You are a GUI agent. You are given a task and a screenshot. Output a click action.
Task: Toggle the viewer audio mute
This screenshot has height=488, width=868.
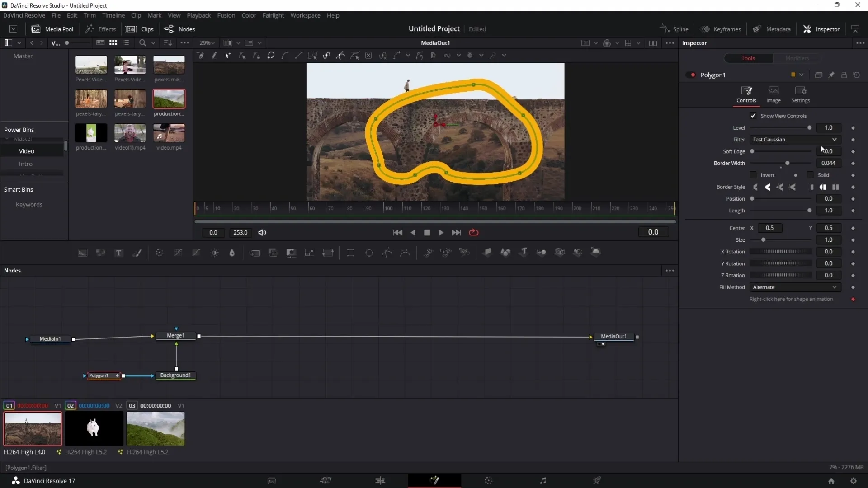(262, 233)
